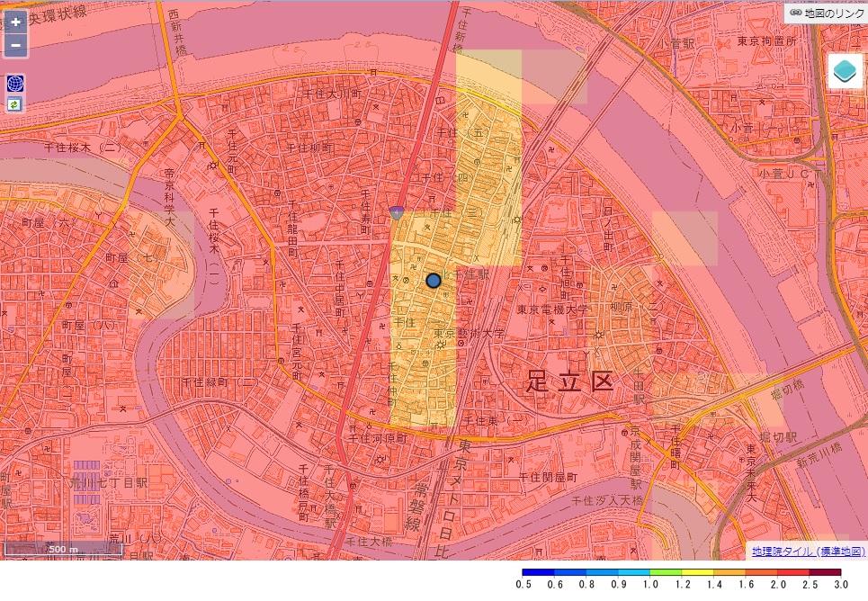
Task: Click the green refresh arrows icon
Action: [x=15, y=104]
